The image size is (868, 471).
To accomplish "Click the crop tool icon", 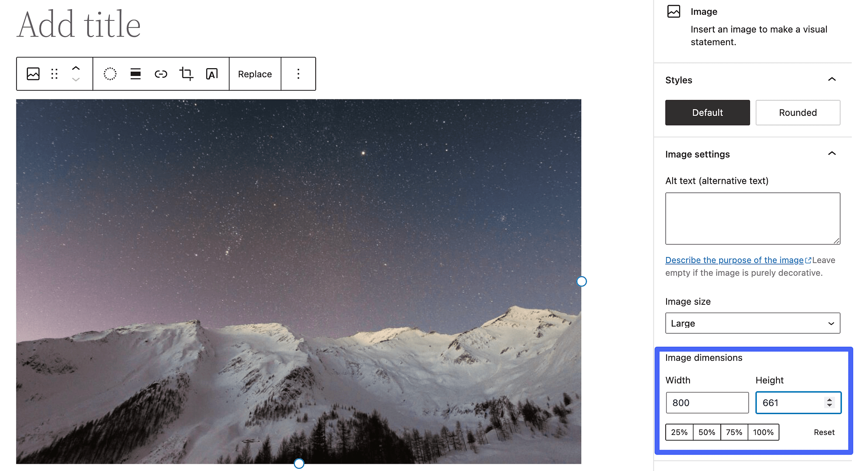I will pyautogui.click(x=186, y=74).
